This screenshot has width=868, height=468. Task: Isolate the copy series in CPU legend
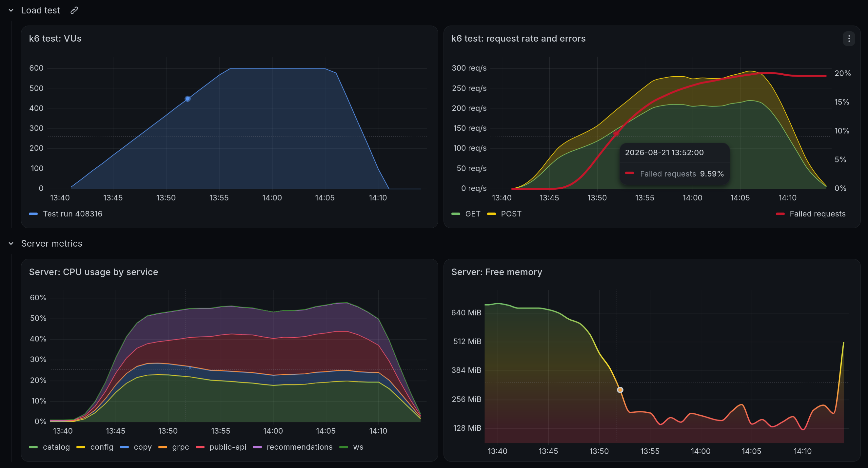tap(136, 447)
